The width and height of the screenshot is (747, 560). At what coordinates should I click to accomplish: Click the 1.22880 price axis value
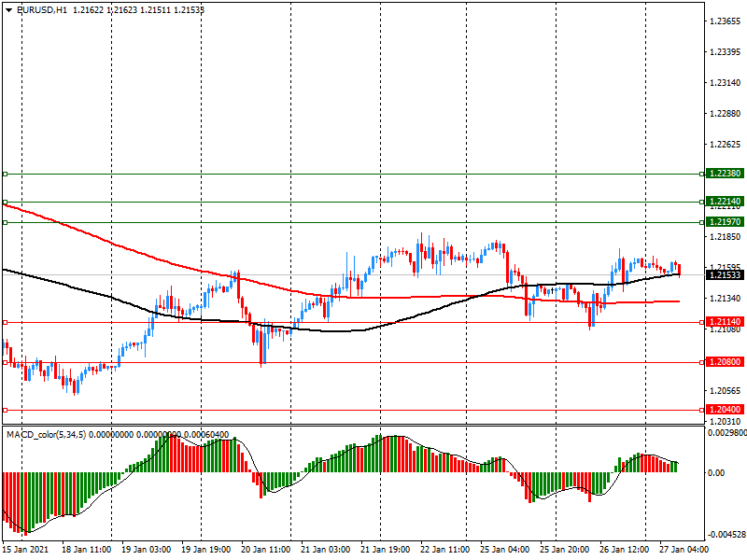[x=726, y=113]
